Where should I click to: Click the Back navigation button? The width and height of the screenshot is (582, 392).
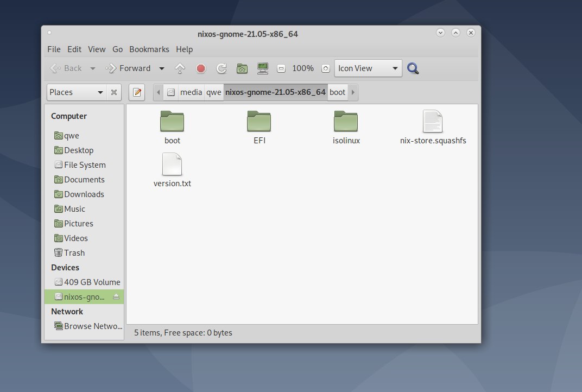[x=66, y=68]
